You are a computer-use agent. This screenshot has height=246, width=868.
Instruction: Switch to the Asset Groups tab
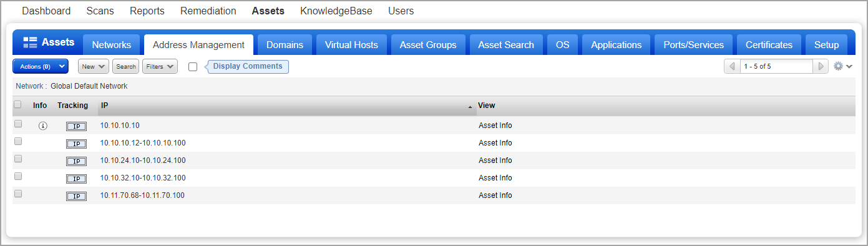tap(428, 44)
